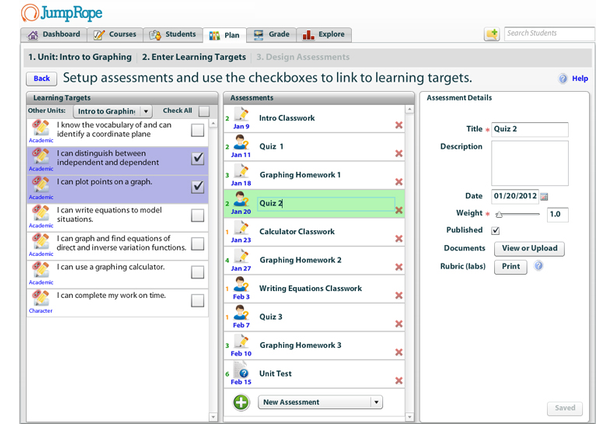Click the Academic icon for graphing calculator target
This screenshot has width=615, height=424.
point(41,270)
